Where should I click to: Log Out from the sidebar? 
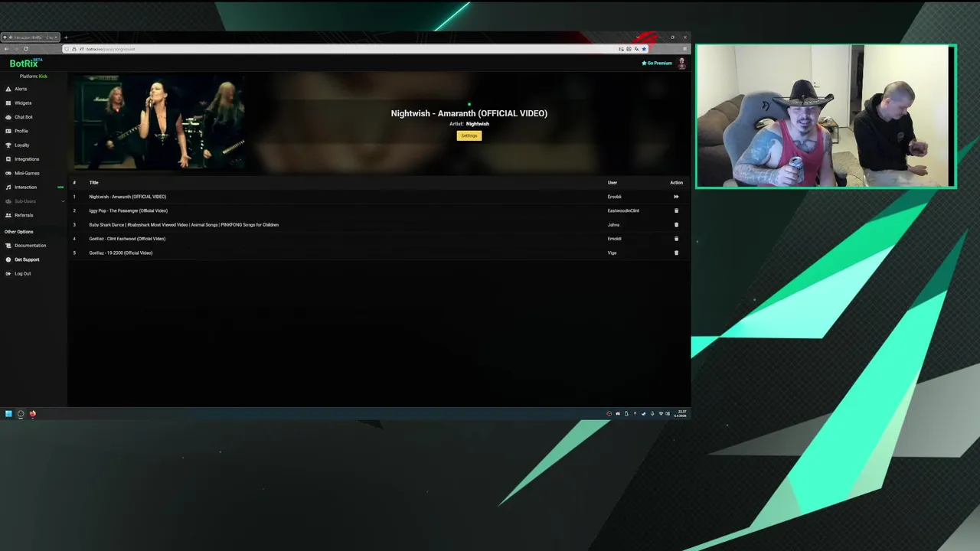[x=22, y=273]
